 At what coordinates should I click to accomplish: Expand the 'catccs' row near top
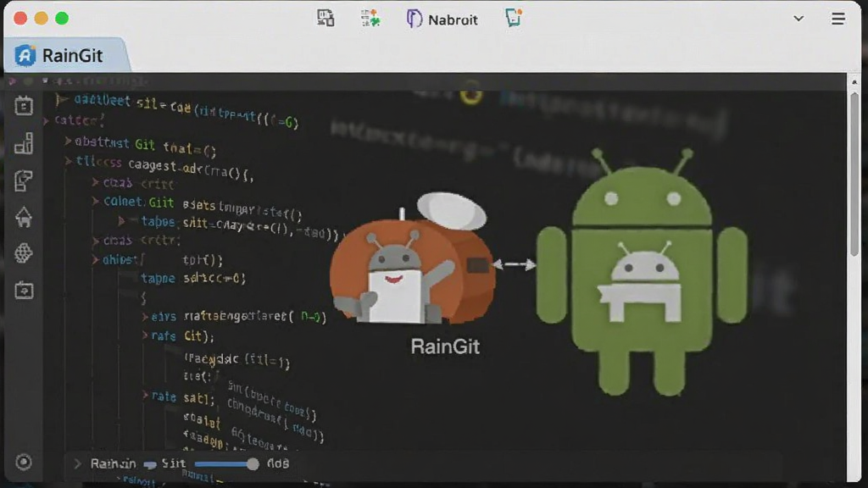[47, 120]
